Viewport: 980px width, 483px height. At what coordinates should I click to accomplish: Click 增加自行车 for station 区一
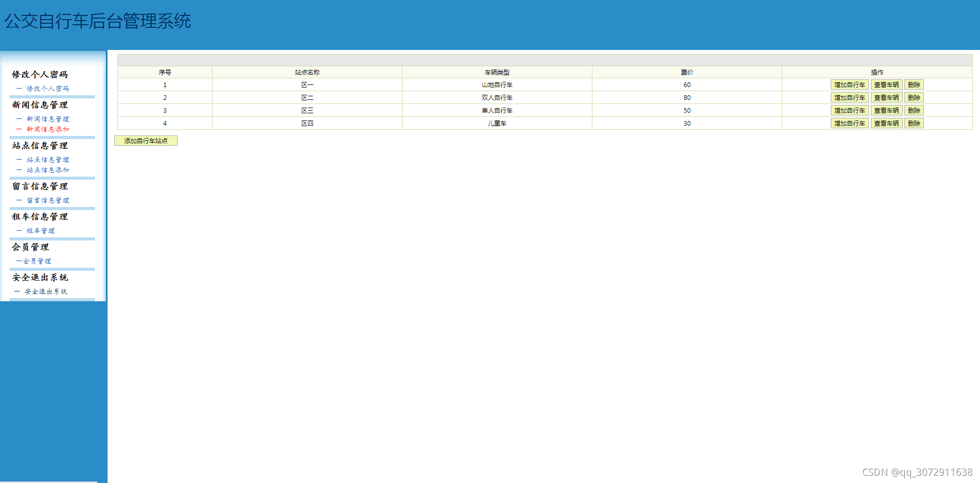point(849,84)
